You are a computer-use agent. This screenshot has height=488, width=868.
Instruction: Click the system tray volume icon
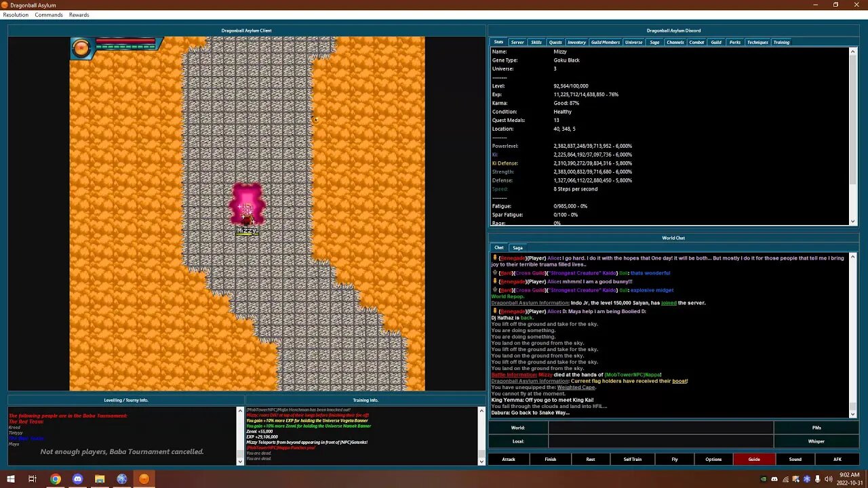(828, 479)
